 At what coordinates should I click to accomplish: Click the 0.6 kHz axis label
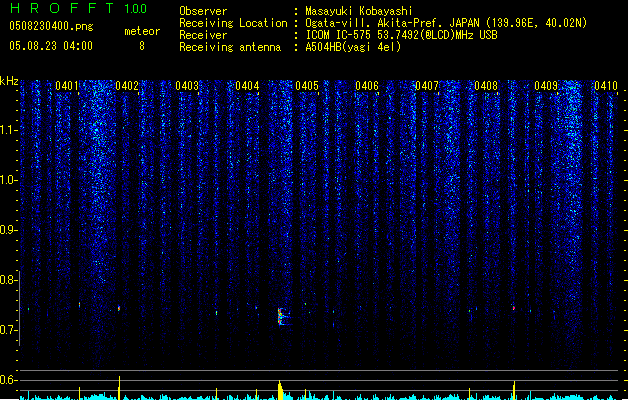tap(8, 380)
